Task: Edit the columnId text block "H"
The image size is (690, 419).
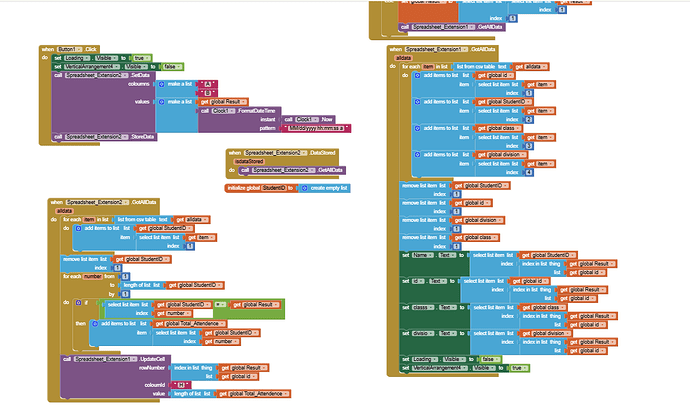Action: click(x=181, y=385)
